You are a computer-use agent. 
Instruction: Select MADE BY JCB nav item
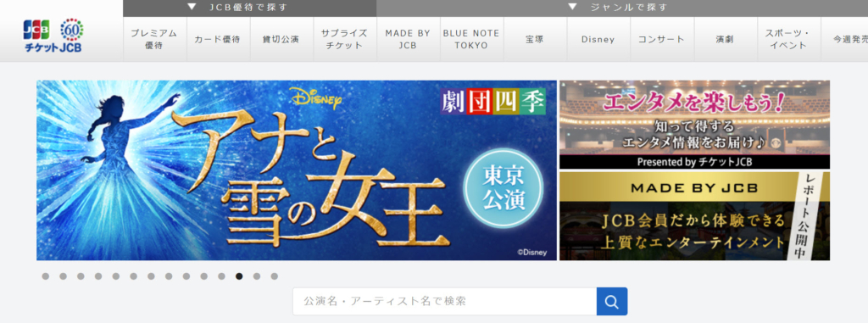pyautogui.click(x=408, y=39)
